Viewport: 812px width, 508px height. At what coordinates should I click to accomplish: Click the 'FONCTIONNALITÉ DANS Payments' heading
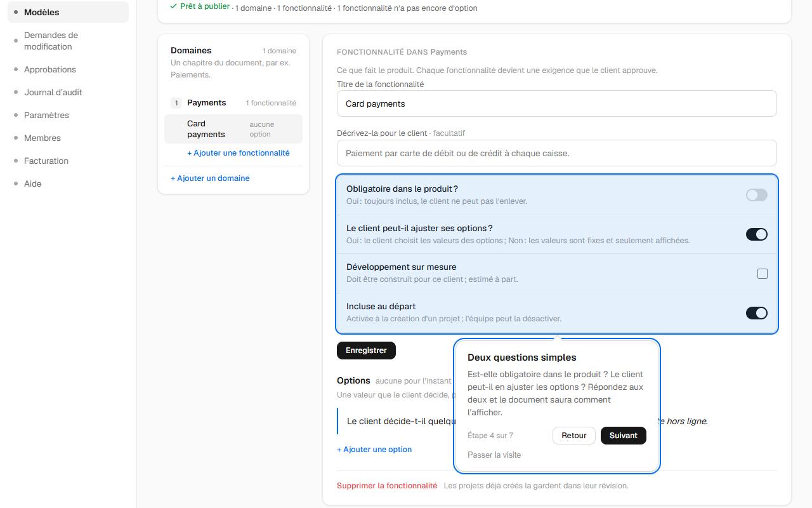[402, 52]
